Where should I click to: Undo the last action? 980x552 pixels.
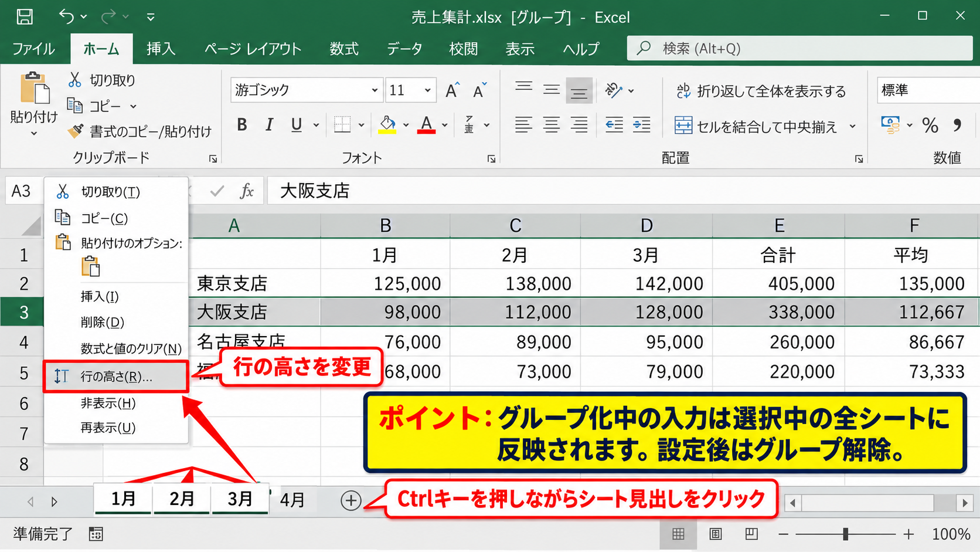click(66, 16)
